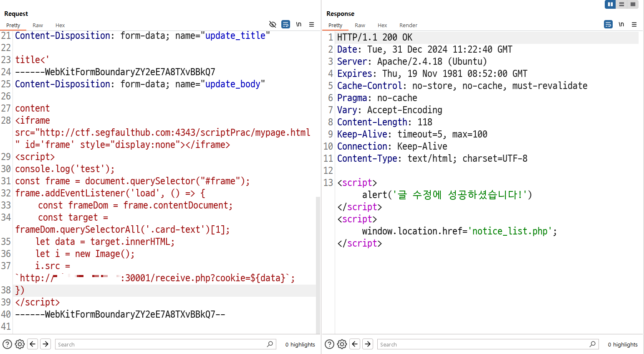Open search settings gear under Request panel
This screenshot has width=644, height=354.
20,344
